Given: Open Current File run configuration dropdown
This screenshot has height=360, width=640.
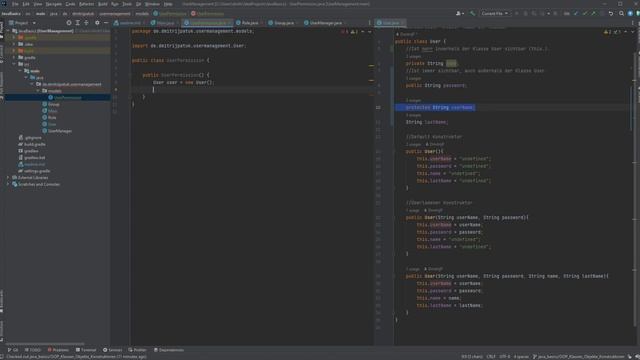Looking at the screenshot, I should point(495,13).
